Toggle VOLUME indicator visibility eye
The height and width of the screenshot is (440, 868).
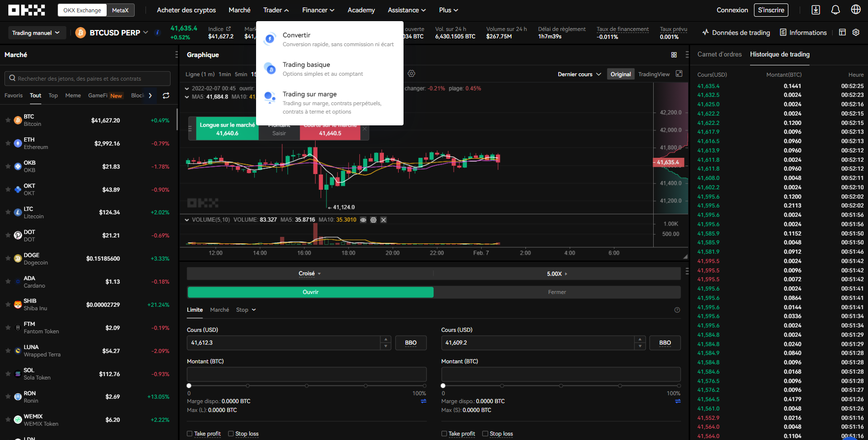[x=363, y=220]
